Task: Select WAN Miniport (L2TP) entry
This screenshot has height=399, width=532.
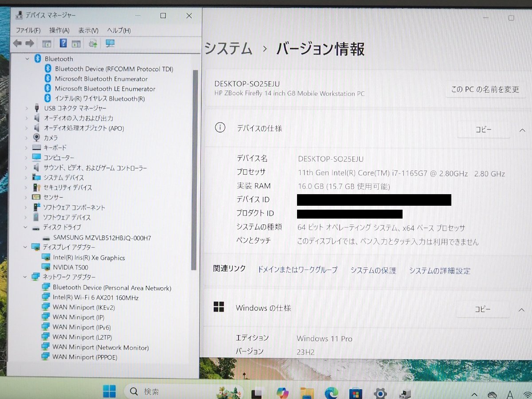Action: (82, 337)
